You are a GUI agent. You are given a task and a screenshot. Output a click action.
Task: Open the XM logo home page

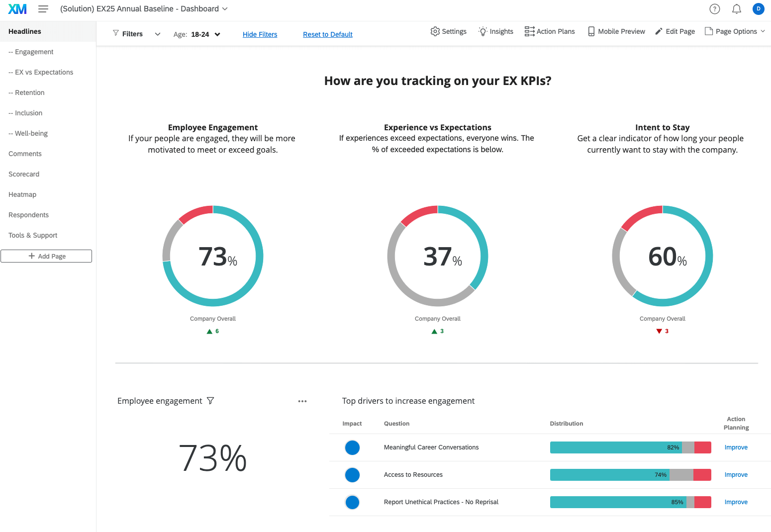pos(17,8)
